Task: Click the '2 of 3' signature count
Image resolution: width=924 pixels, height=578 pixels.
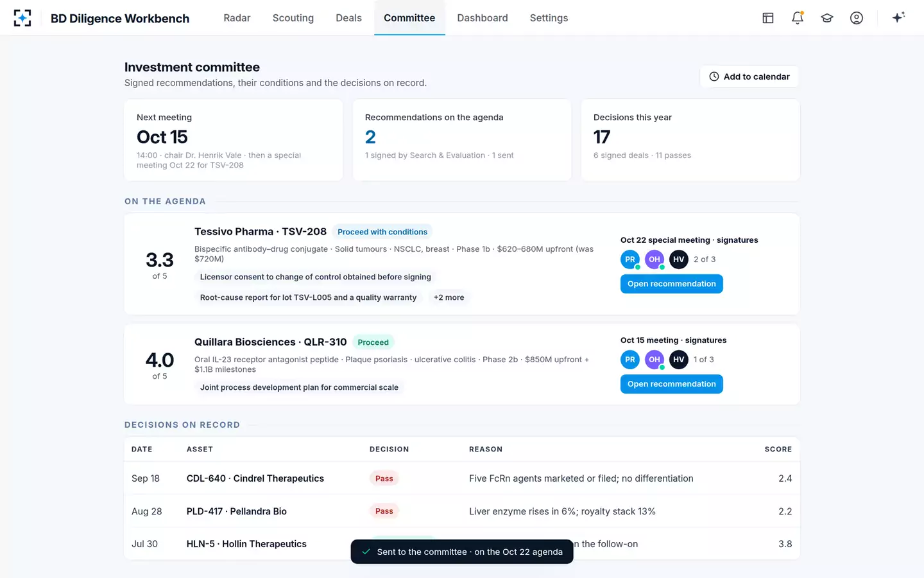Action: (x=705, y=259)
